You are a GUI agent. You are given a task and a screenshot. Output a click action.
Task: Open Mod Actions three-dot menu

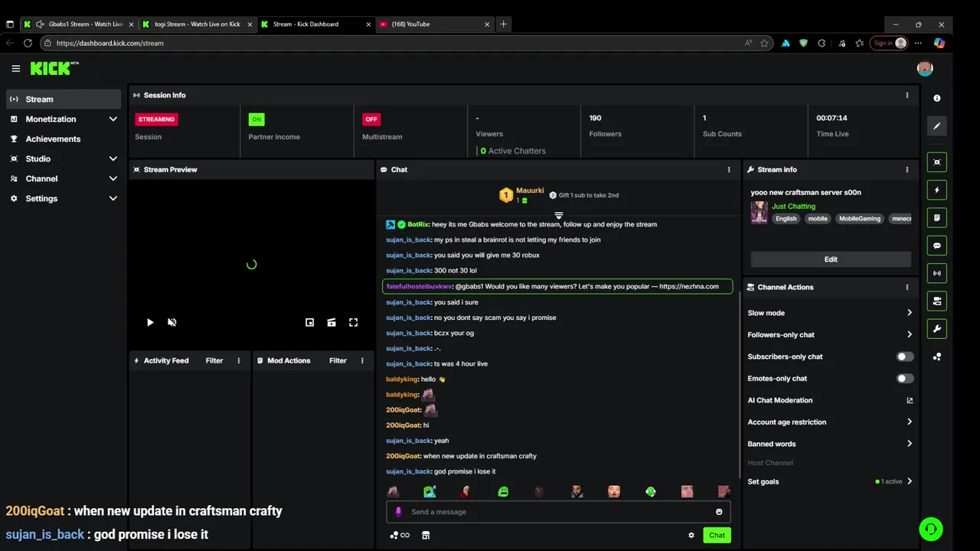(362, 360)
